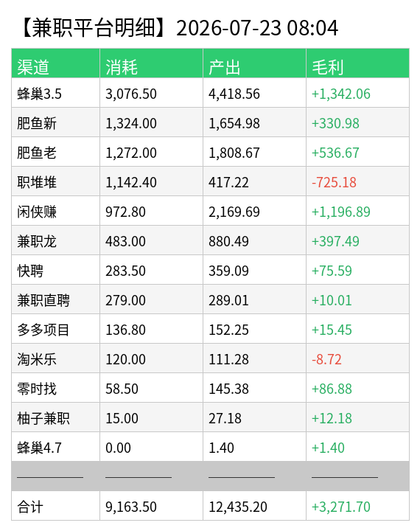Click the negative profit -725.18 cell
This screenshot has width=420, height=531.
pyautogui.click(x=357, y=181)
